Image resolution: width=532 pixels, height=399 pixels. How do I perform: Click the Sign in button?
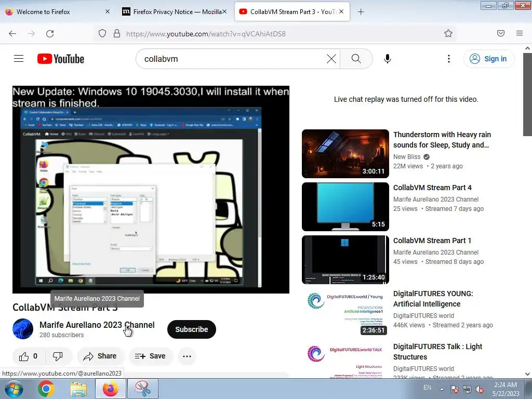(489, 59)
